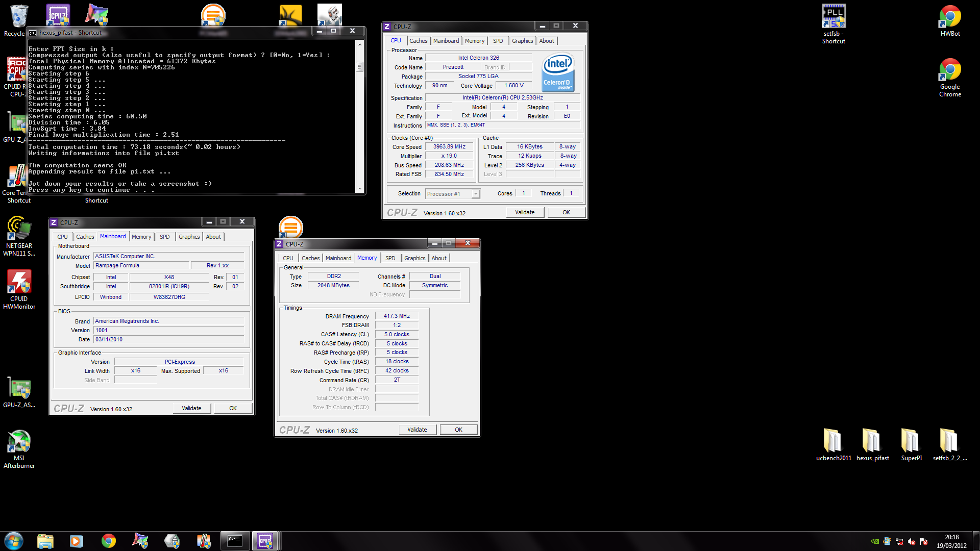Open Google Chrome desktop shortcut

(950, 78)
